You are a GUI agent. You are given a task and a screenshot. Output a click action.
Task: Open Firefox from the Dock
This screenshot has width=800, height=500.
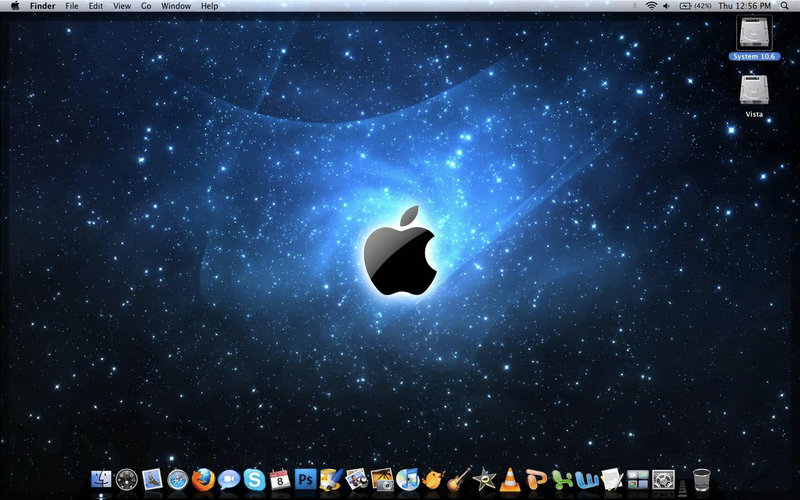coord(203,480)
